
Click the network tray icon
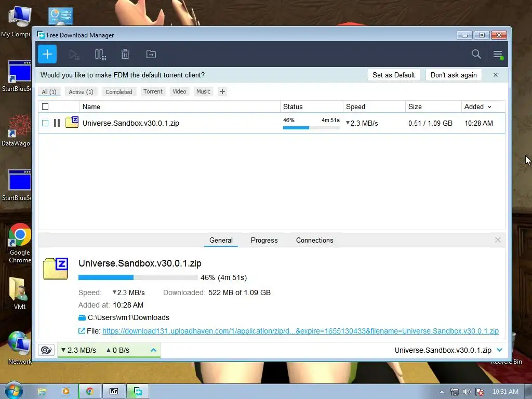pyautogui.click(x=454, y=392)
